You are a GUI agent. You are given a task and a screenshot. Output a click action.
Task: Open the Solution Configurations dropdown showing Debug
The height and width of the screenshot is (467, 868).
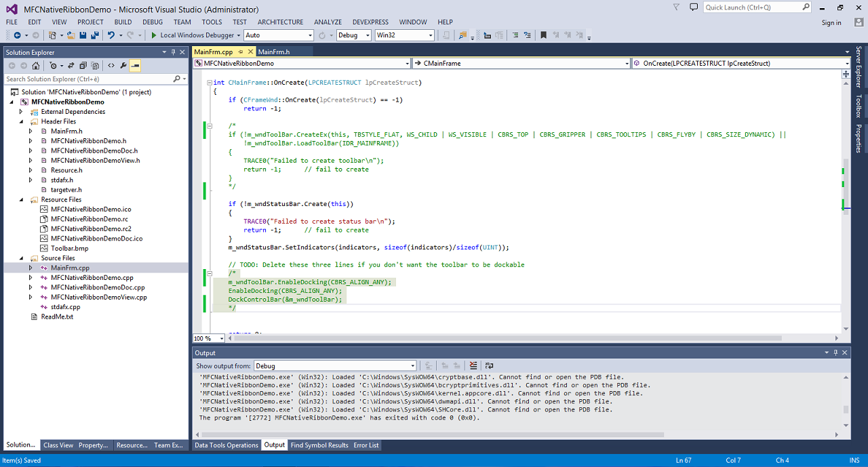coord(353,35)
